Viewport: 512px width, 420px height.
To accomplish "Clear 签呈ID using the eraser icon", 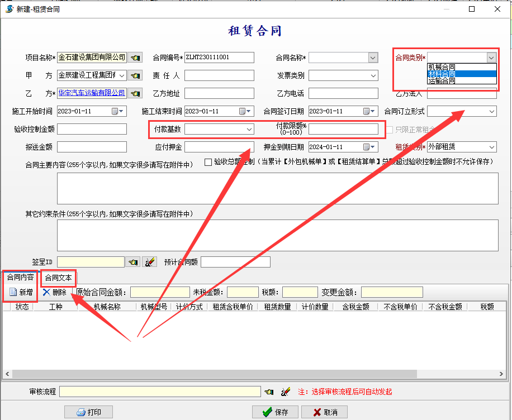I will 149,262.
